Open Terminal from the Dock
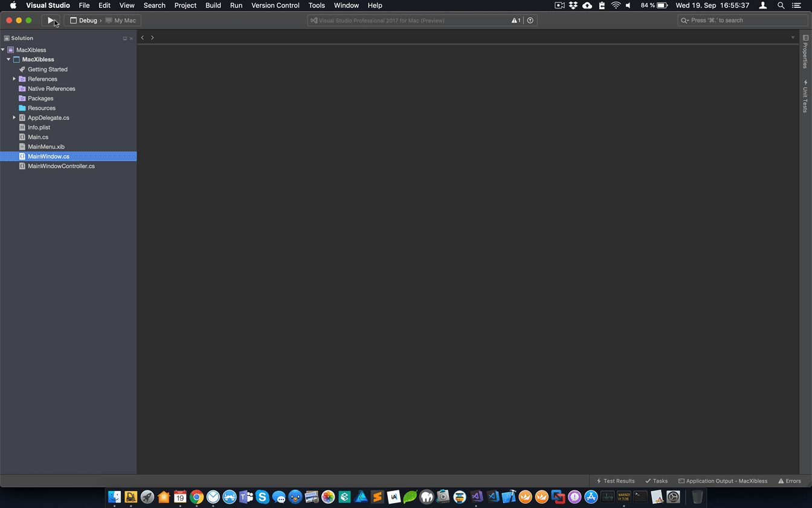The height and width of the screenshot is (508, 812). point(640,497)
